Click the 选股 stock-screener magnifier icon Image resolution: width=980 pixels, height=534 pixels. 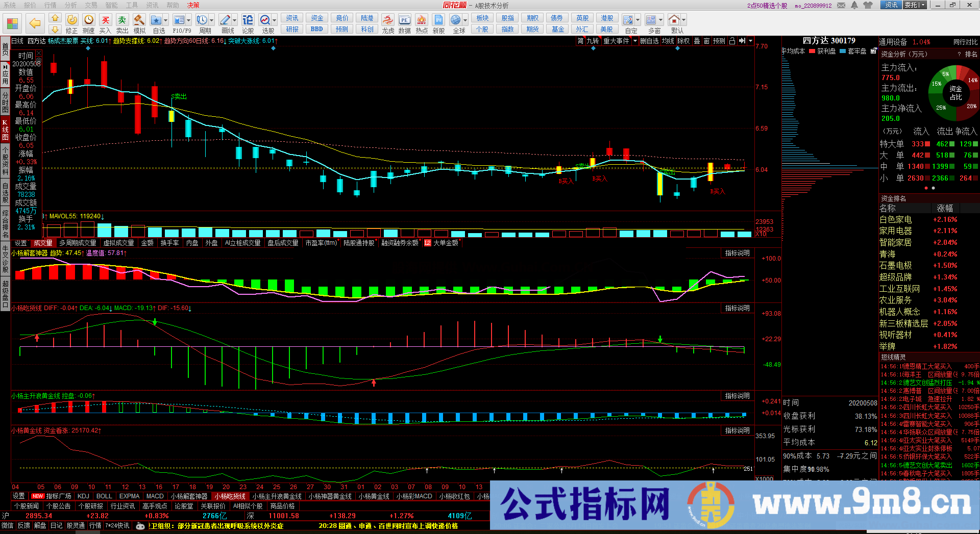(265, 20)
